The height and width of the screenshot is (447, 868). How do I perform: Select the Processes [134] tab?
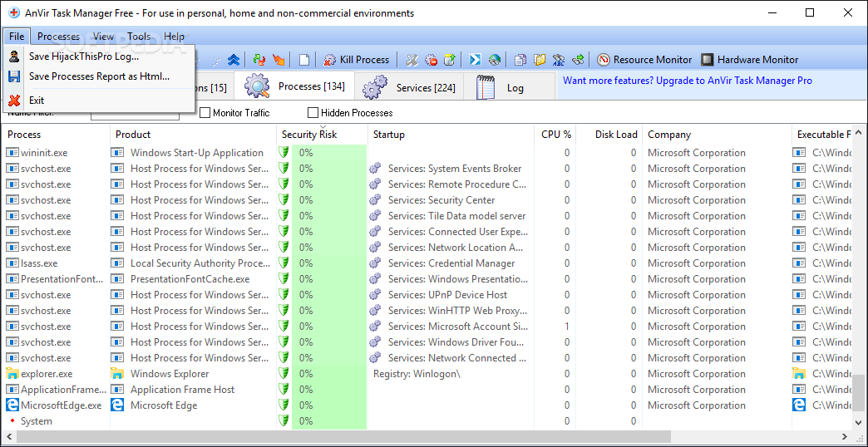tap(294, 86)
